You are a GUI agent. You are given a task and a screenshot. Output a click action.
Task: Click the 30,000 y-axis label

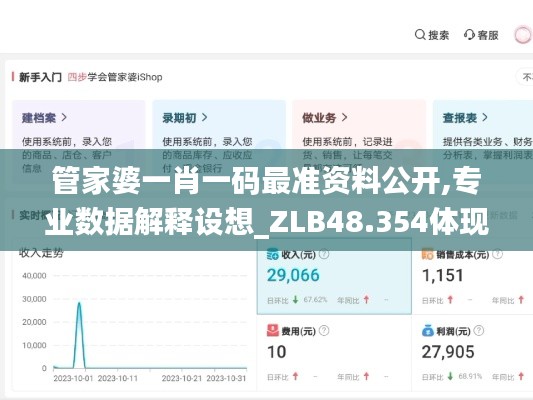[x=34, y=299]
